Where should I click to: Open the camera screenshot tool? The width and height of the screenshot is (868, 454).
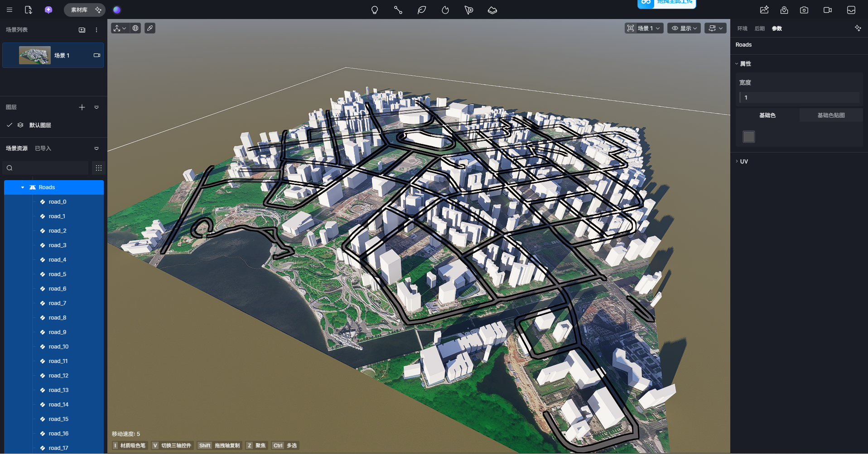(x=804, y=10)
